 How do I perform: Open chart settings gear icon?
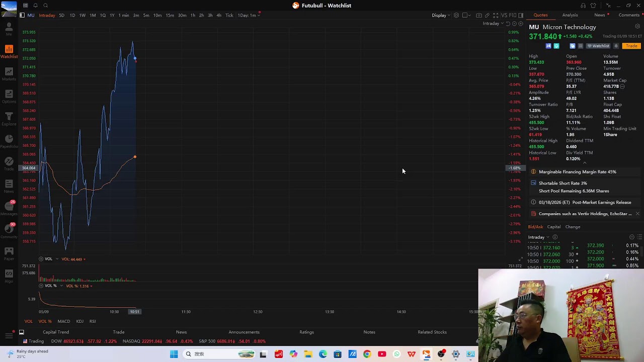point(456,15)
